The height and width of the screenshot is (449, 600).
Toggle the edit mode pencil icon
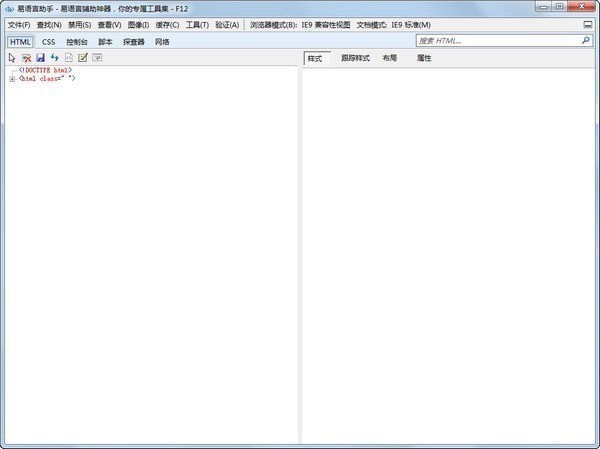[x=83, y=58]
